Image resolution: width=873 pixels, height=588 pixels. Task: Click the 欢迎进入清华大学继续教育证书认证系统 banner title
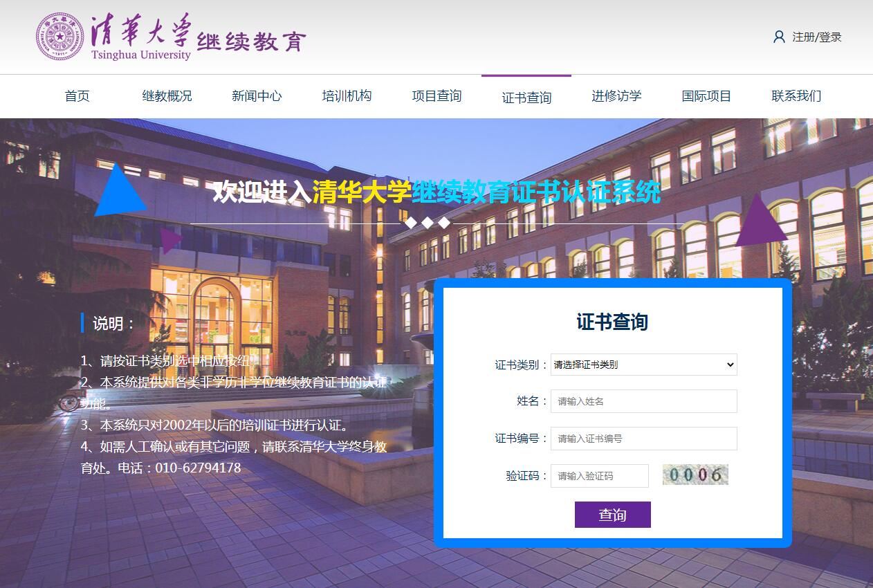pos(436,192)
